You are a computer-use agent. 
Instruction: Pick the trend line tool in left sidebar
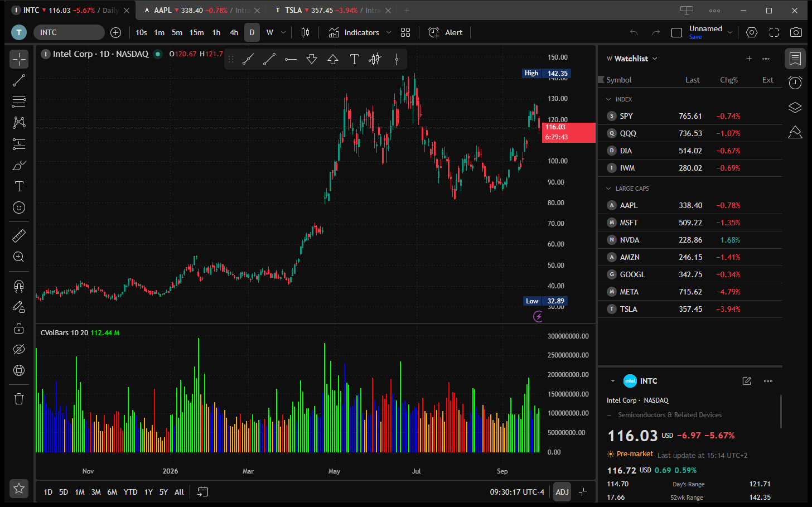click(x=19, y=80)
